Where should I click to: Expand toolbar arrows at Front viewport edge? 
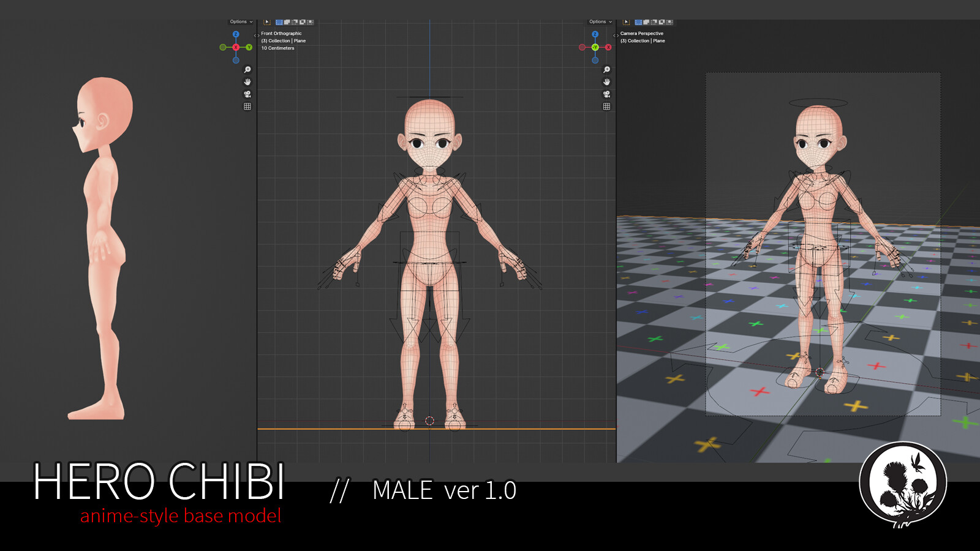click(256, 36)
